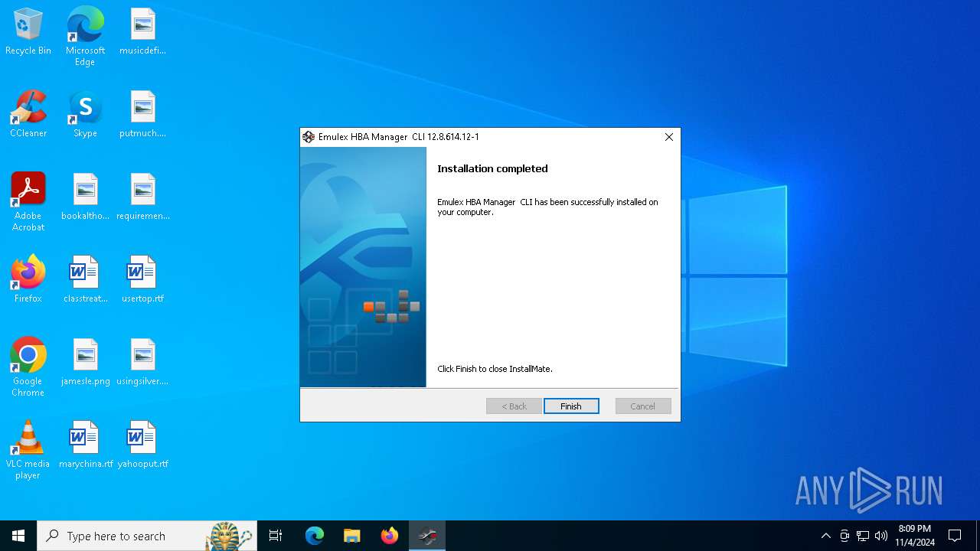Select the VLC media player shortcut
980x551 pixels.
pyautogui.click(x=28, y=450)
